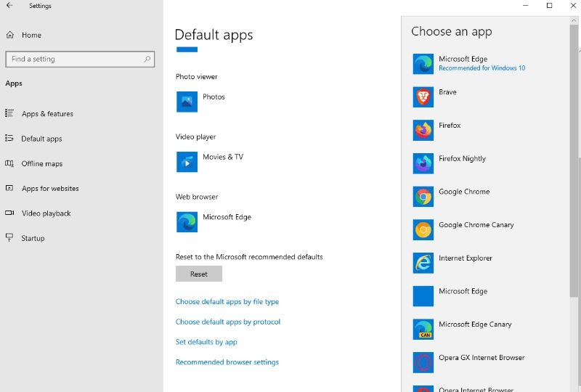Click the Default apps label in sidebar
581x392 pixels.
pyautogui.click(x=41, y=139)
